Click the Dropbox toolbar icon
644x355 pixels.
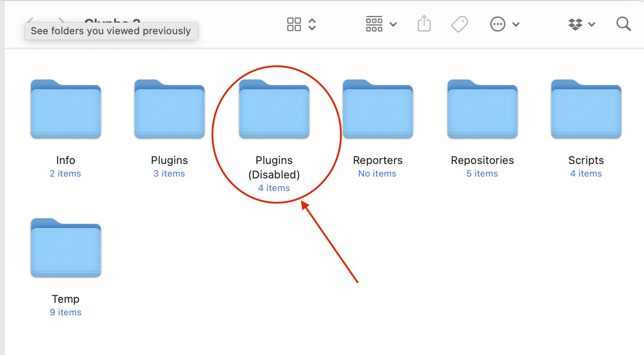pyautogui.click(x=575, y=24)
